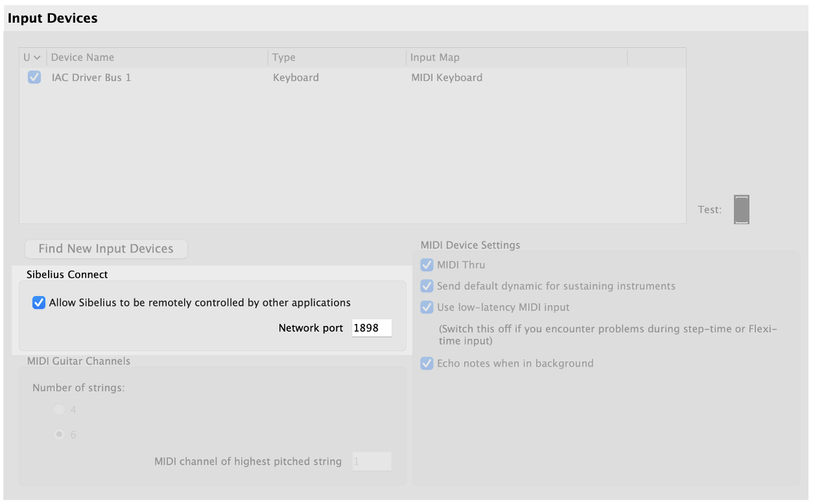Select the 4 strings radio button
Screen dimensions: 813x504
[x=60, y=409]
